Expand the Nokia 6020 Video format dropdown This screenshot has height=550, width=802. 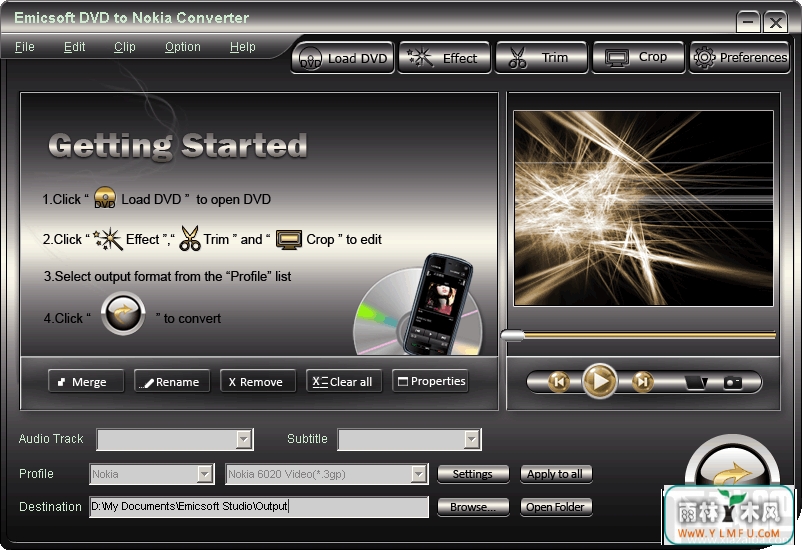tap(419, 474)
